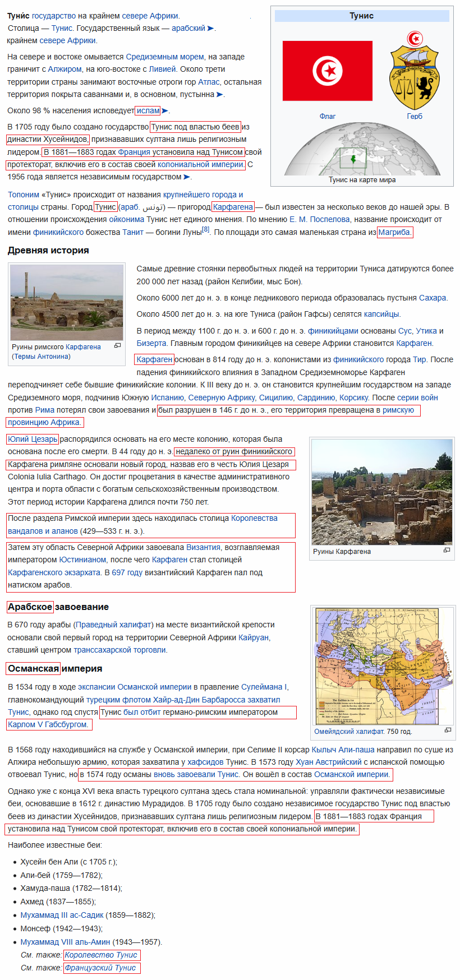Open the 'ислам' link
Image resolution: width=460 pixels, height=980 pixels.
148,110
